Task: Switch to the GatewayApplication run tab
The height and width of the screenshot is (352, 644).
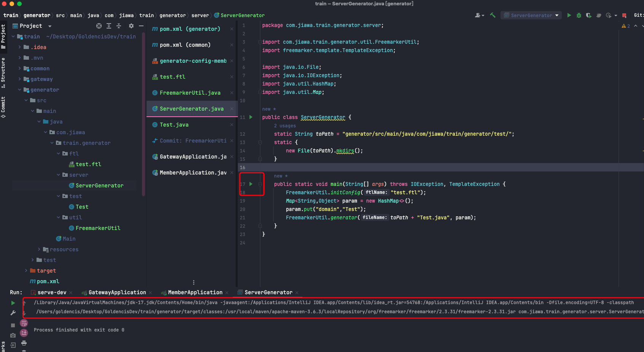Action: pyautogui.click(x=117, y=292)
